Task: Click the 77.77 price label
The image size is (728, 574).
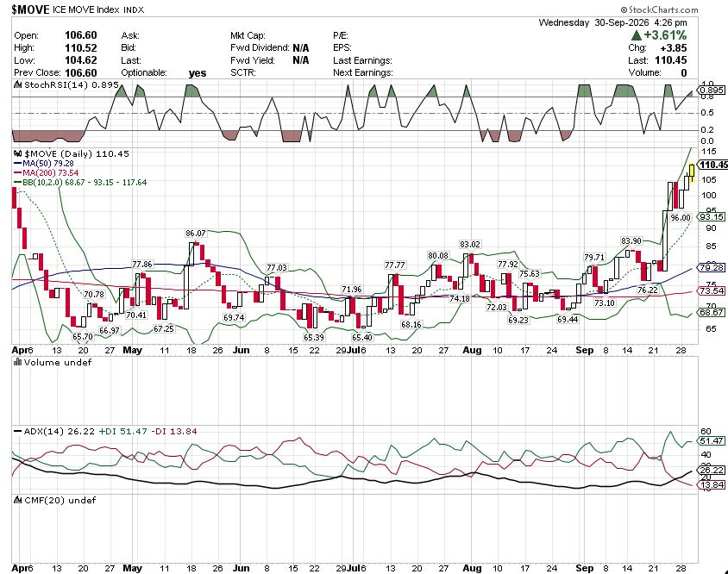Action: pos(395,265)
